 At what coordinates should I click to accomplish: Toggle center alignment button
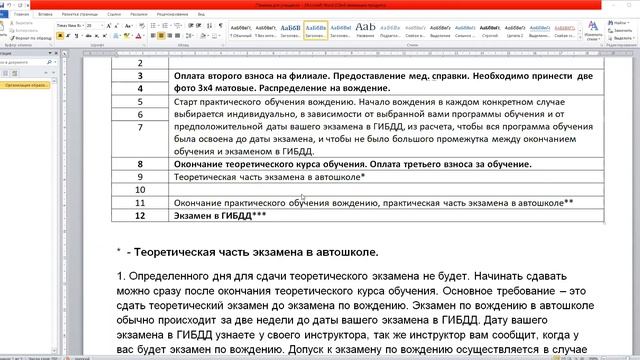tap(161, 36)
